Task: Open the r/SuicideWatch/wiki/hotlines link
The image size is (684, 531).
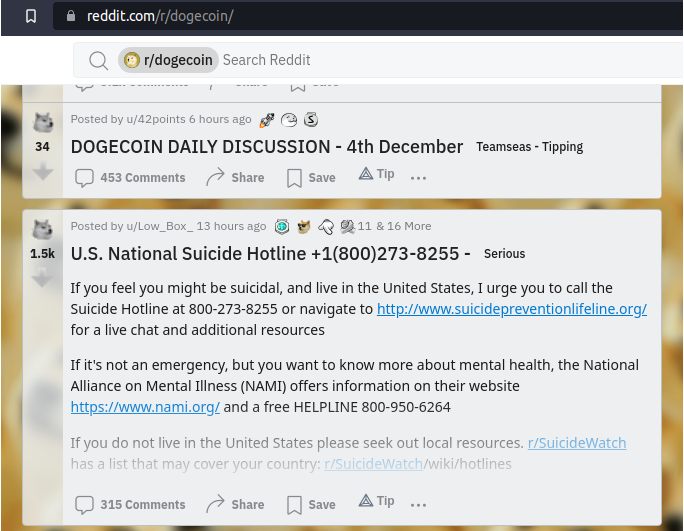Action: click(418, 464)
